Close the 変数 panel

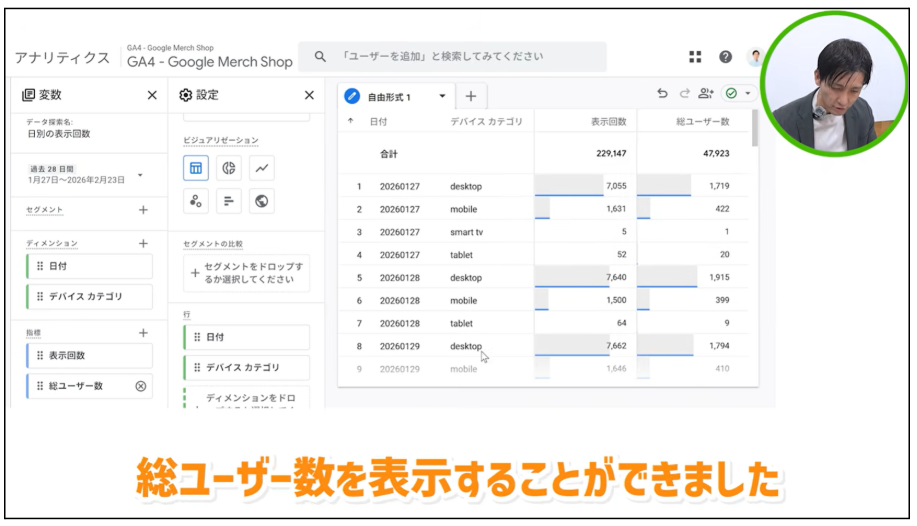point(152,95)
